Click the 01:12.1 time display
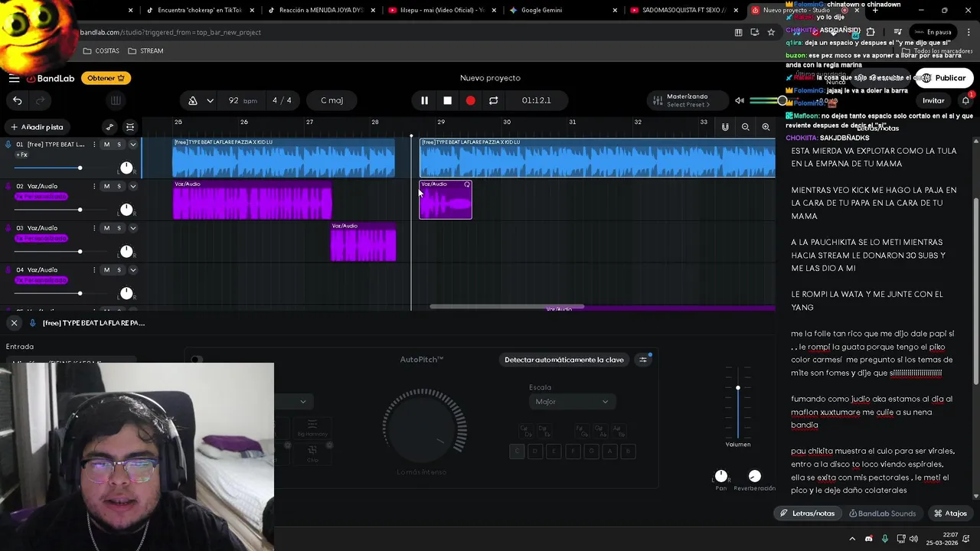Screen dimensions: 980x551 tap(536, 100)
